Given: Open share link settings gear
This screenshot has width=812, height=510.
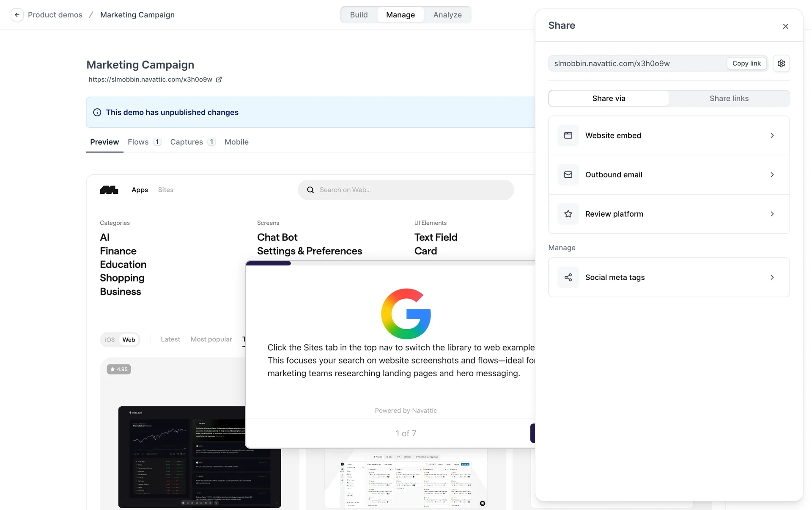Looking at the screenshot, I should point(781,63).
